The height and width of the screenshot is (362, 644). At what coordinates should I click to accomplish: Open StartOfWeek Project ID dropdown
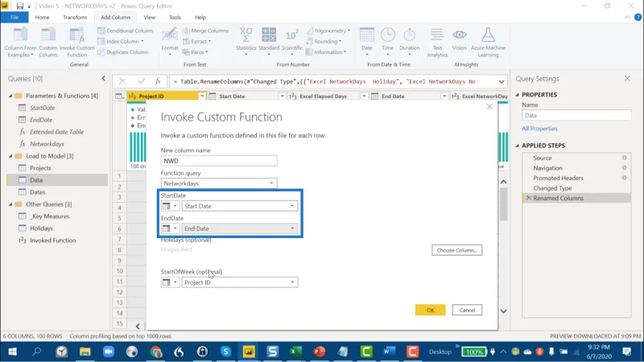point(240,282)
